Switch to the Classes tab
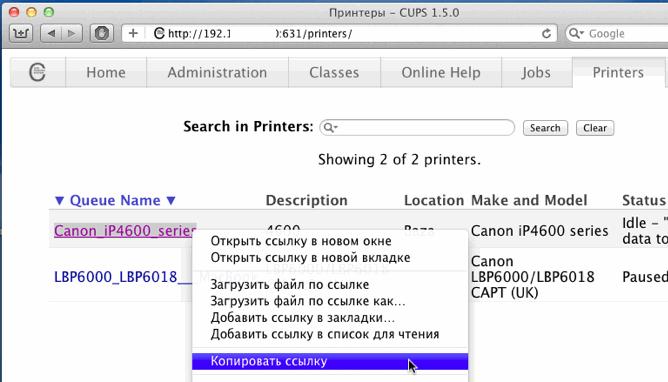This screenshot has height=382, width=668. (x=334, y=72)
